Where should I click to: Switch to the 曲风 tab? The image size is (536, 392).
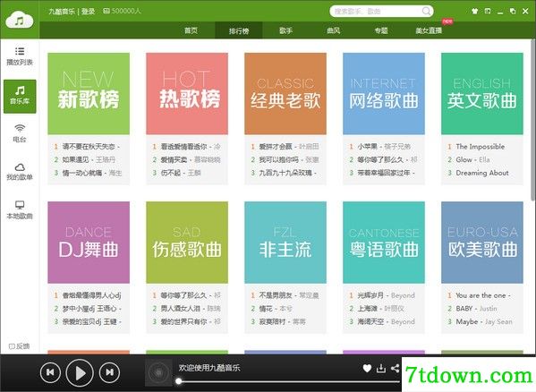pos(333,30)
